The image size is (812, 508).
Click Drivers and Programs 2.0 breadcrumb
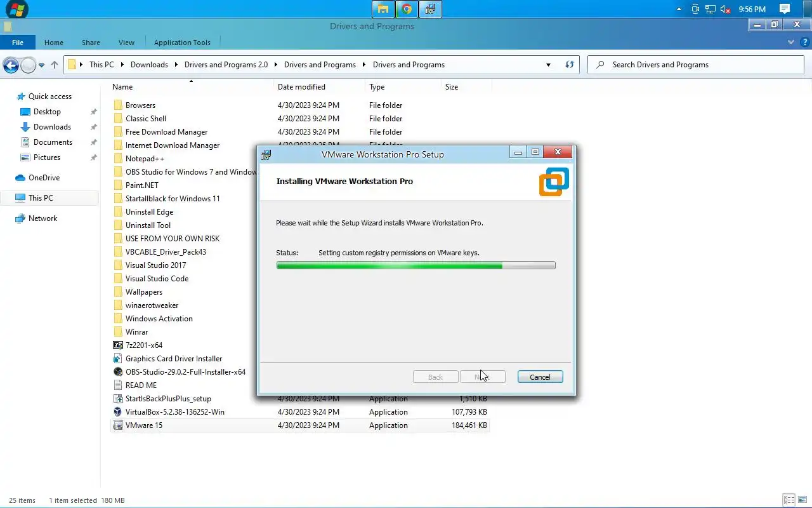tap(226, 65)
